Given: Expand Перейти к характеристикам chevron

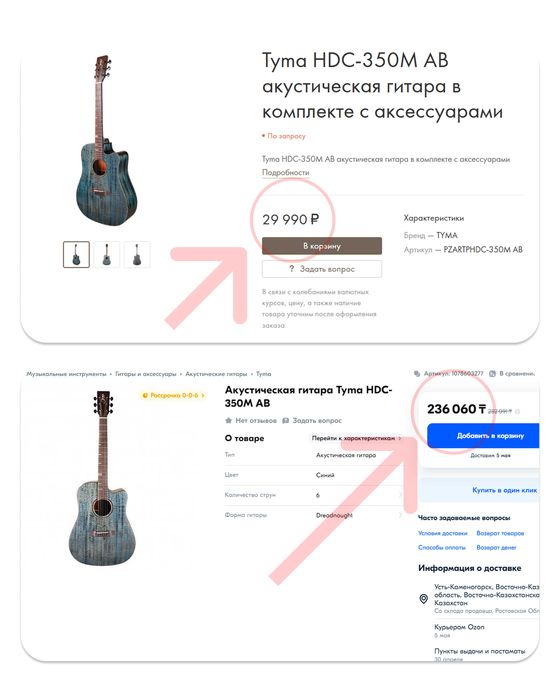Looking at the screenshot, I should click(400, 438).
